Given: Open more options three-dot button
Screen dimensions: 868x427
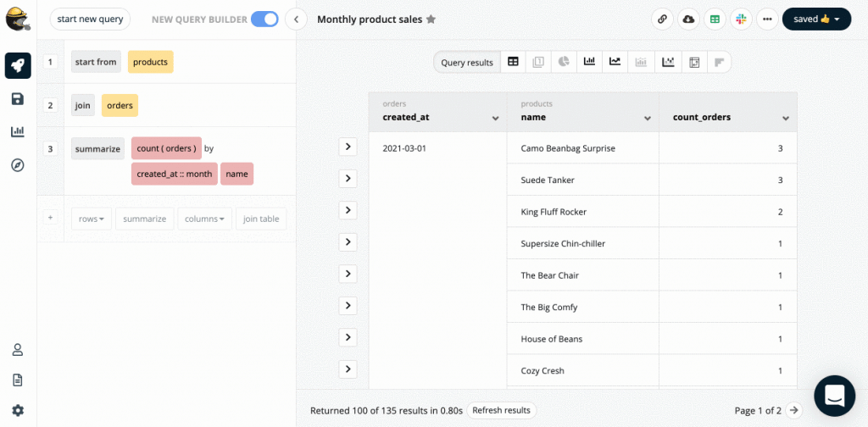Looking at the screenshot, I should click(x=766, y=19).
